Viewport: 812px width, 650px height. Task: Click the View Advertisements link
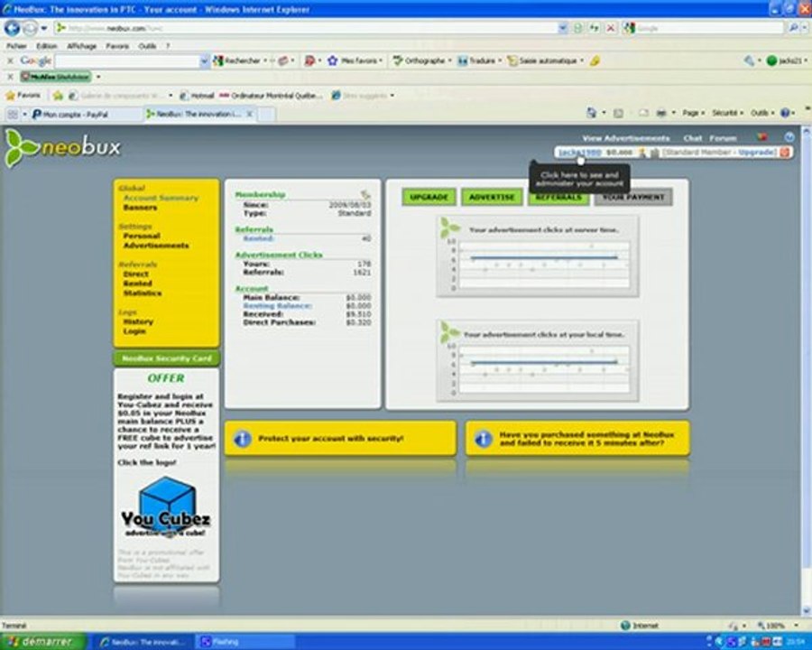click(625, 138)
